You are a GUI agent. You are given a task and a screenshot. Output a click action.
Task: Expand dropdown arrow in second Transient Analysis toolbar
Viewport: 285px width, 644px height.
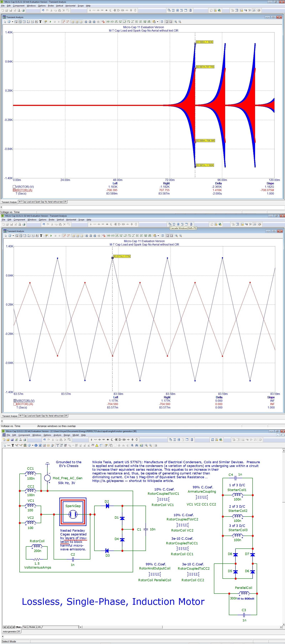click(13, 236)
